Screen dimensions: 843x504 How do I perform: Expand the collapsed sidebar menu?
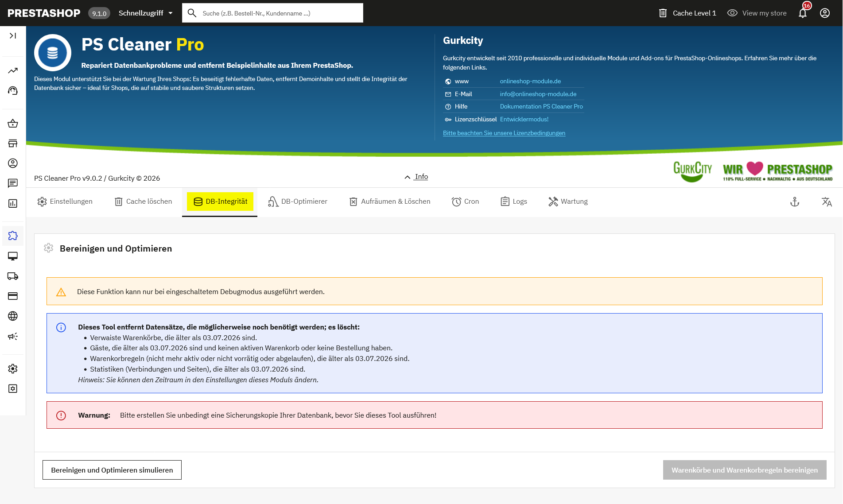[x=13, y=36]
